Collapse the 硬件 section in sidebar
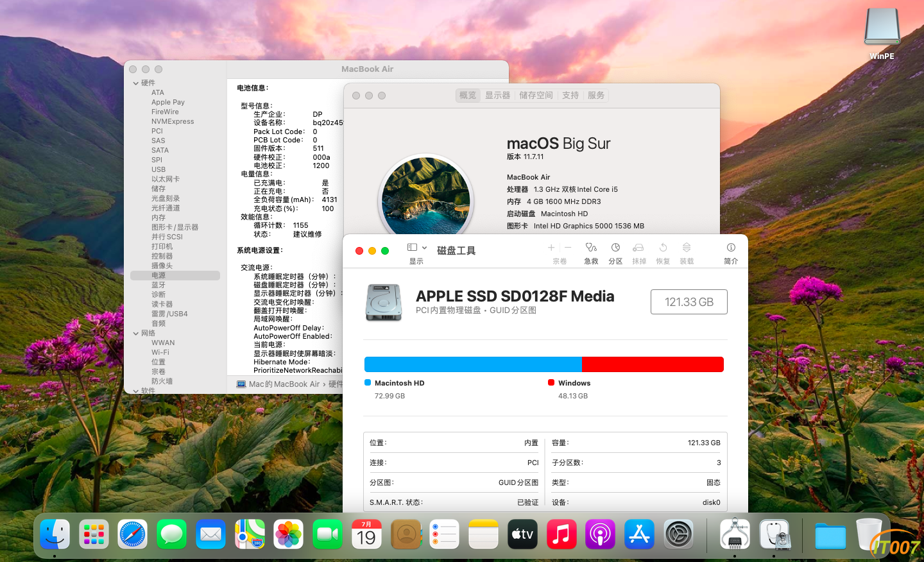The image size is (924, 562). coord(135,83)
